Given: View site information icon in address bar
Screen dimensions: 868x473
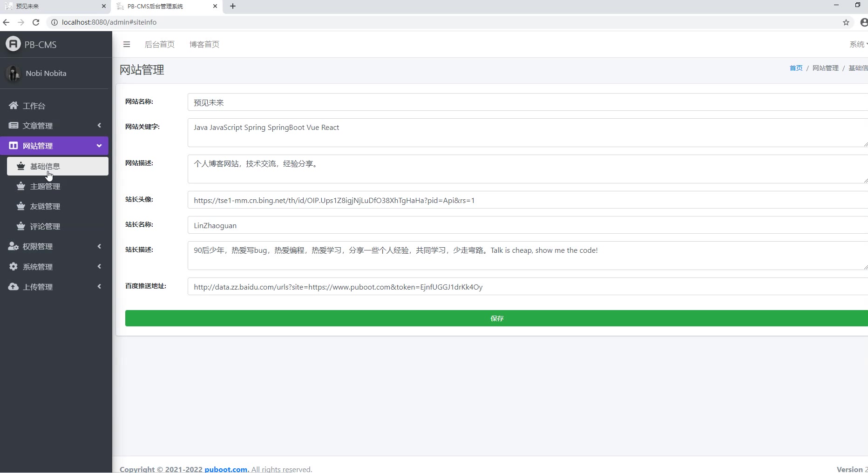Looking at the screenshot, I should pyautogui.click(x=54, y=22).
